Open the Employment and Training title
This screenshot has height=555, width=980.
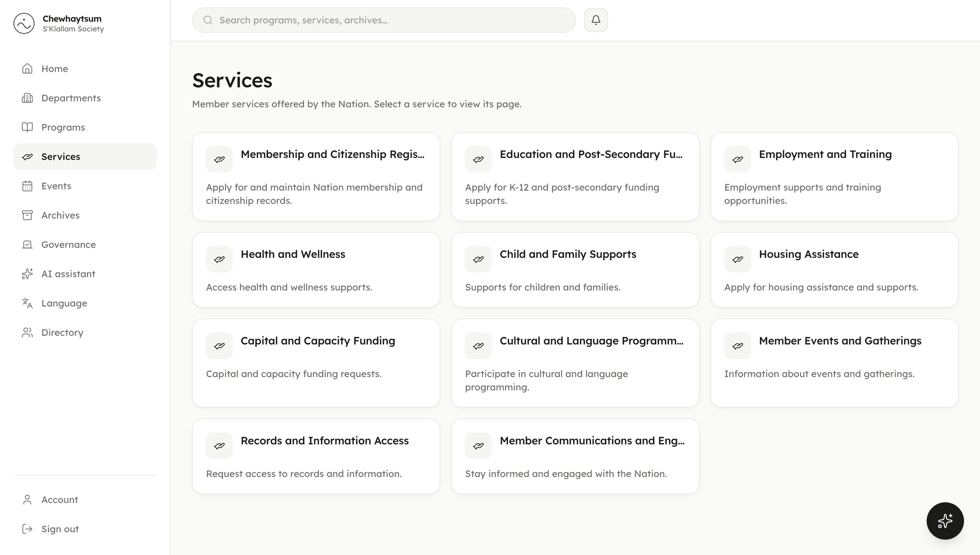coord(825,154)
